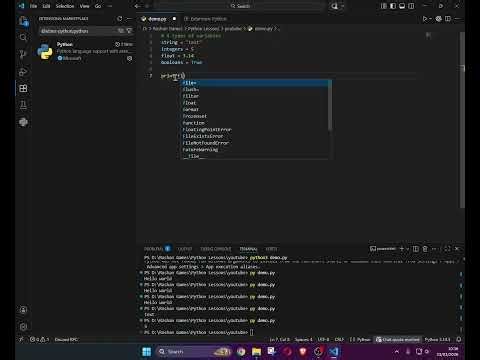Screen dimensions: 480x360
Task: Open notifications bell in status bar
Action: 459,339
